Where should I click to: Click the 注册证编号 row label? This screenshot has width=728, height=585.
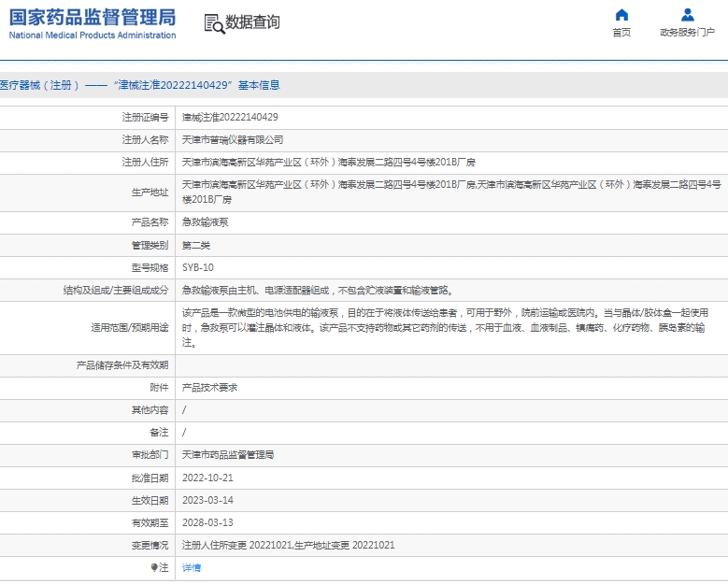click(146, 117)
